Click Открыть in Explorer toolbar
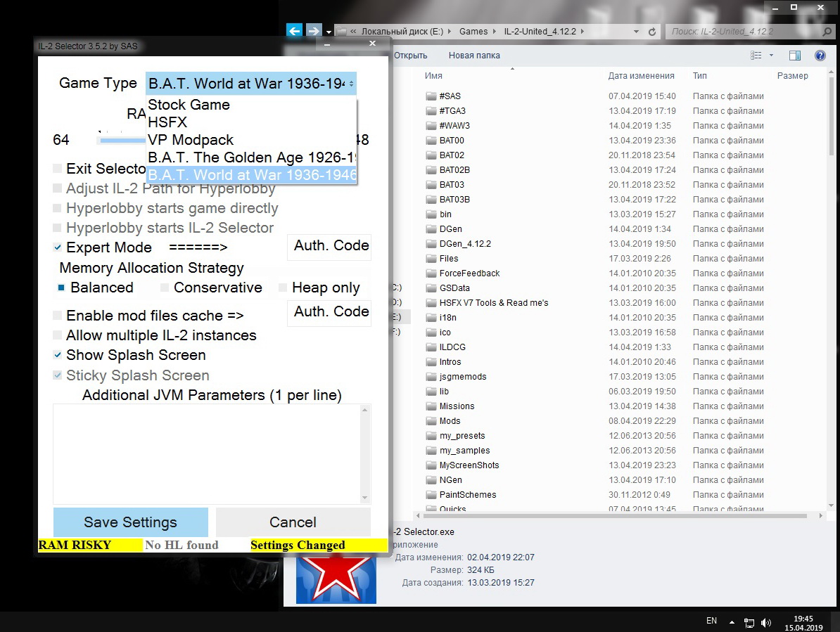Image resolution: width=840 pixels, height=632 pixels. pyautogui.click(x=410, y=55)
